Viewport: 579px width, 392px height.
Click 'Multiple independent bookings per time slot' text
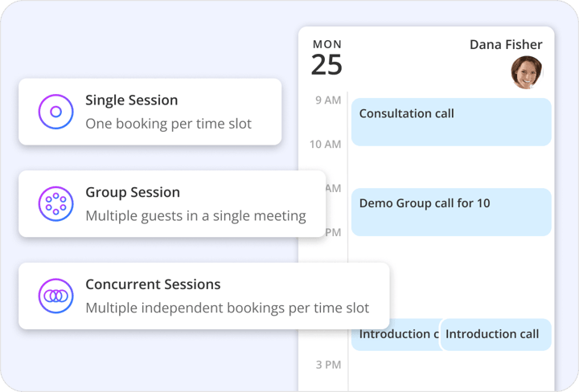[227, 308]
